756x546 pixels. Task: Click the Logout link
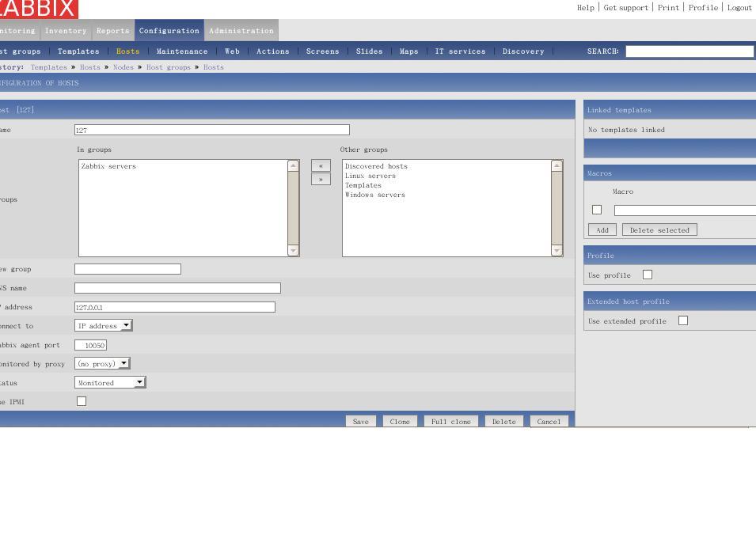(x=739, y=7)
